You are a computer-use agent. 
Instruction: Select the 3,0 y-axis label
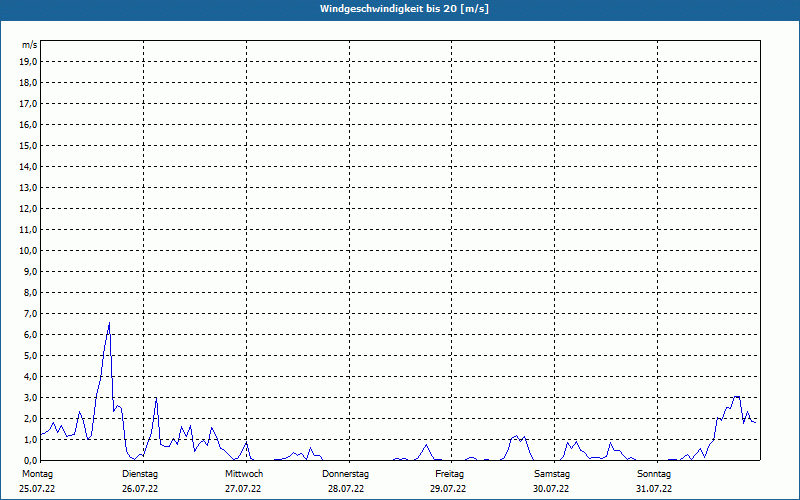30,397
